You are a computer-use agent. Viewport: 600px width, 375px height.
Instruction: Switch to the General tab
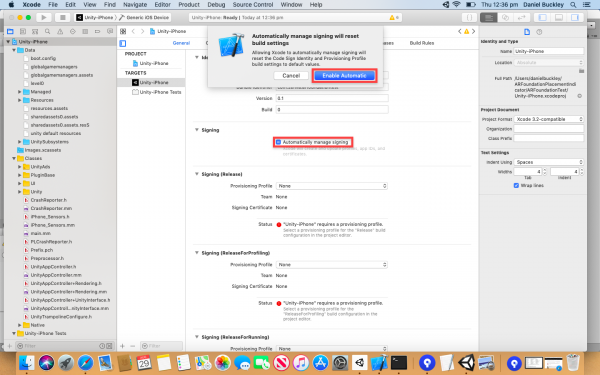click(181, 43)
